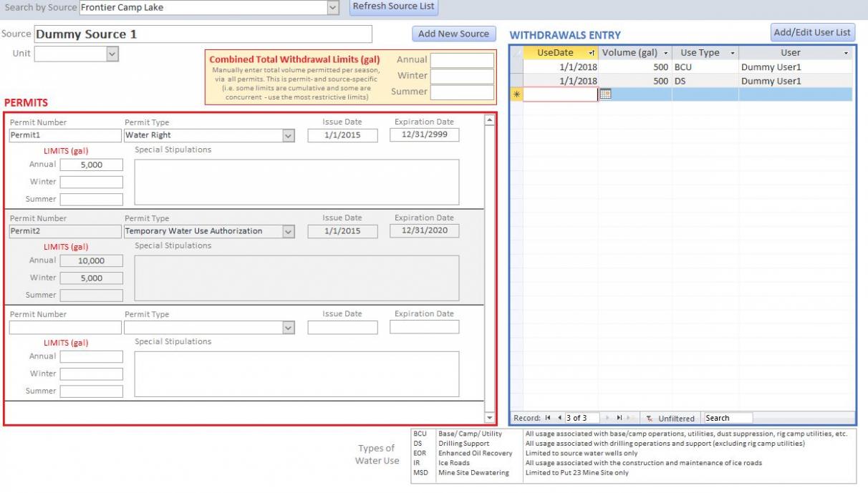Image resolution: width=868 pixels, height=493 pixels.
Task: Click blank permit's Special Stipulations box
Action: [296, 374]
